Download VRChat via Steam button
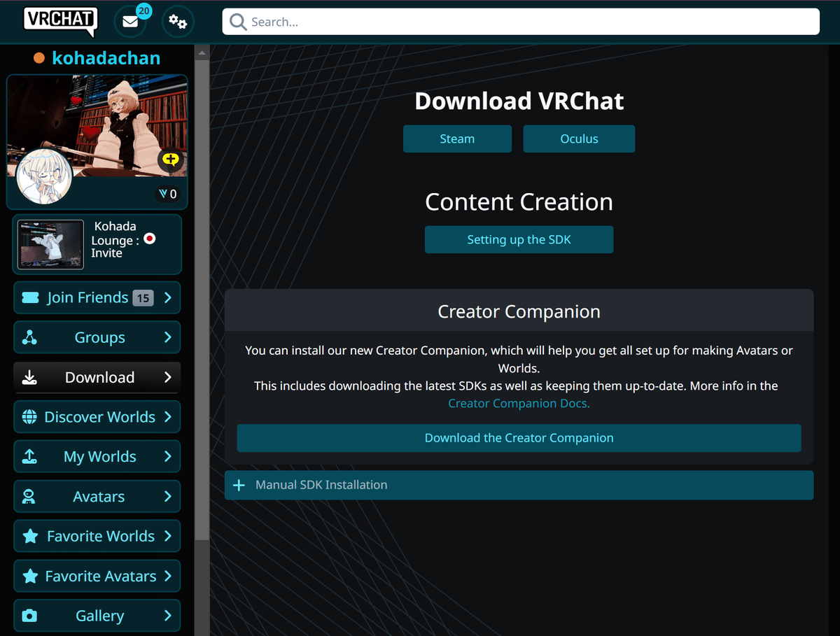840x636 pixels. [457, 139]
